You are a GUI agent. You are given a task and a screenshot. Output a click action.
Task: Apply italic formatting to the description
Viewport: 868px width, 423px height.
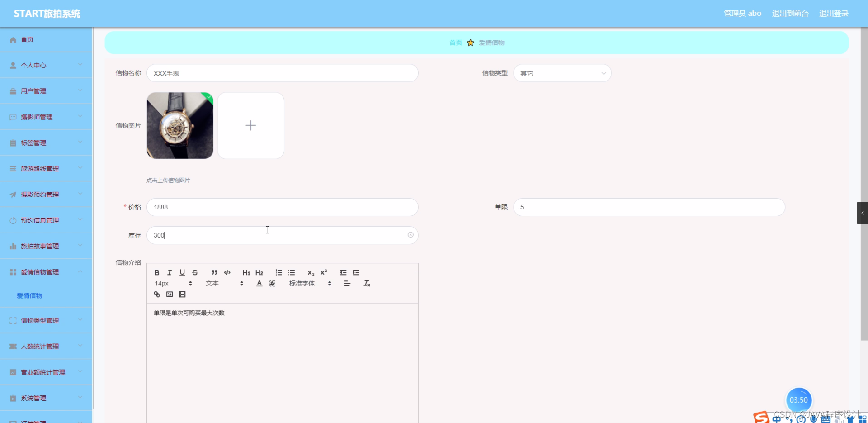[x=169, y=272]
